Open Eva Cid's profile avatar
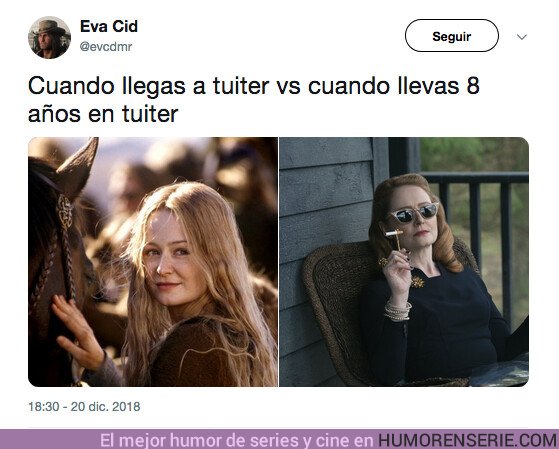The width and height of the screenshot is (559, 449). (49, 37)
